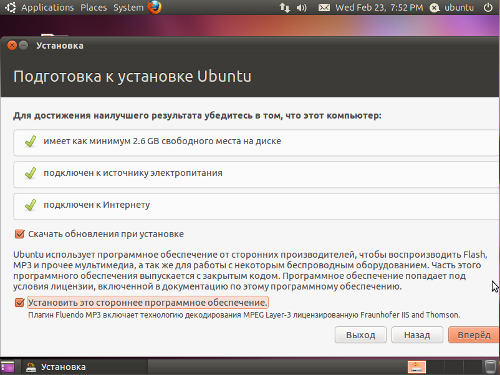Image resolution: width=500 pixels, height=375 pixels.
Task: Select Установка entry in the bottom taskbar
Action: coord(85,367)
